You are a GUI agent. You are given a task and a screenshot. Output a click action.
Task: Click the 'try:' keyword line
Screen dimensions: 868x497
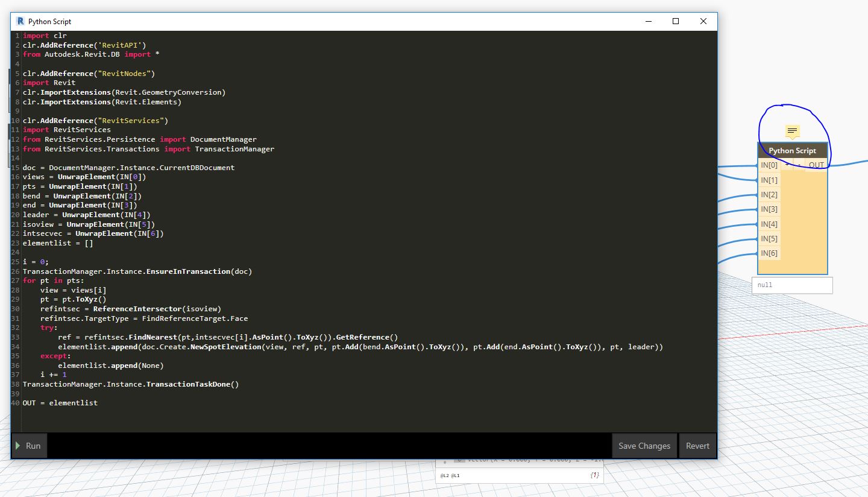49,328
